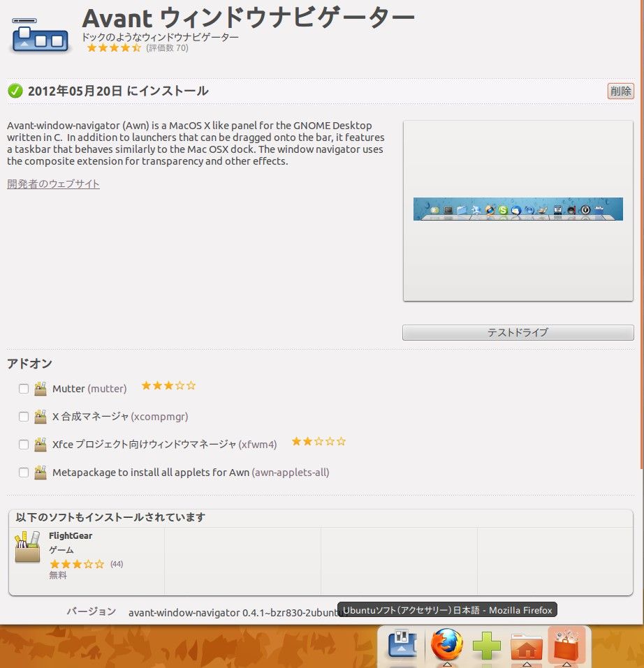The width and height of the screenshot is (644, 668).
Task: Click the アドオン section heading
Action: click(29, 364)
